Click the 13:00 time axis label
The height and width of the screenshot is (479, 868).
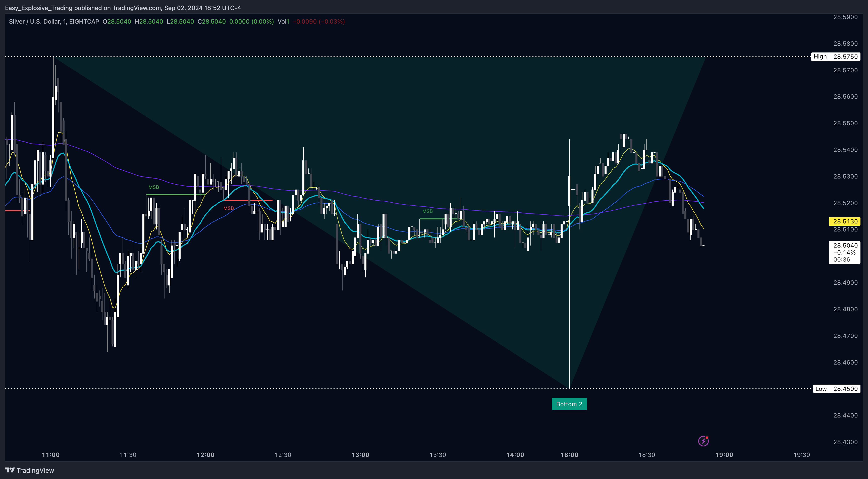[360, 455]
